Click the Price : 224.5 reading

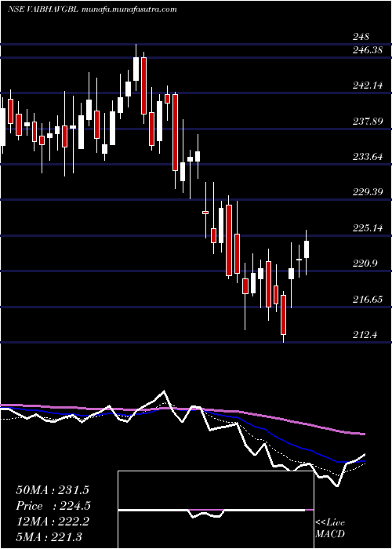53,506
